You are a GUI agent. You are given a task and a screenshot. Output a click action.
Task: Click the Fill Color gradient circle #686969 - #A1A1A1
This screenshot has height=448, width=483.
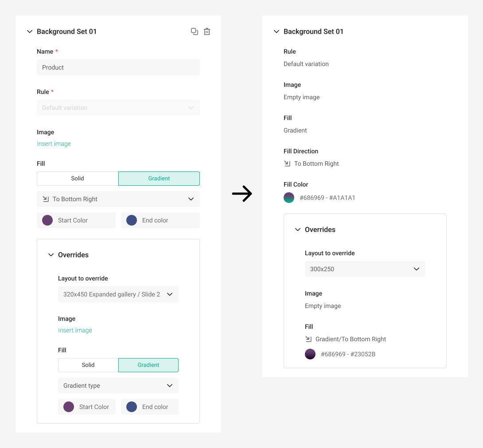tap(289, 198)
